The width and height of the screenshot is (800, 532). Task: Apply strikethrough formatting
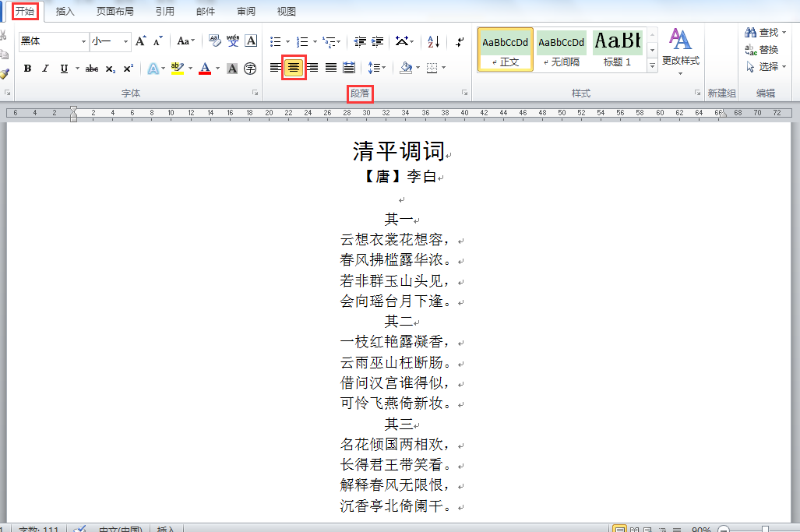click(92, 69)
